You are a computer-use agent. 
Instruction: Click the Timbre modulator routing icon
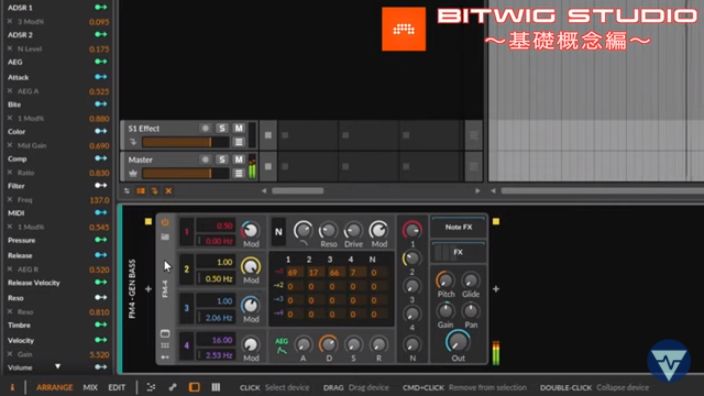coord(101,325)
